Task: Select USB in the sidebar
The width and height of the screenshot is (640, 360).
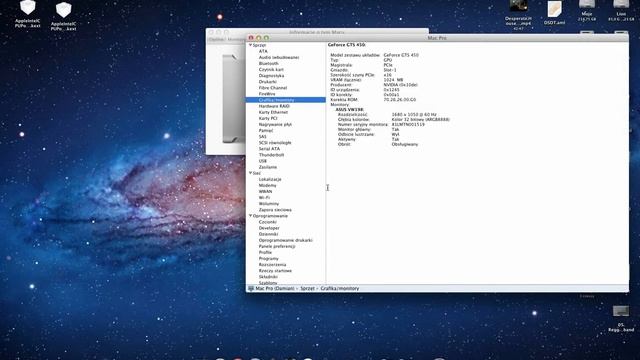Action: pos(262,161)
